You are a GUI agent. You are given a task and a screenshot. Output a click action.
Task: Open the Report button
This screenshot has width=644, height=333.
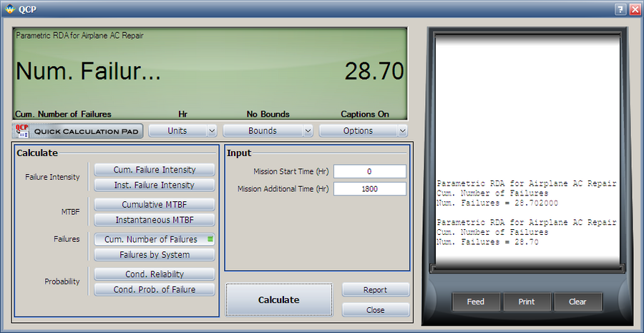(x=375, y=290)
